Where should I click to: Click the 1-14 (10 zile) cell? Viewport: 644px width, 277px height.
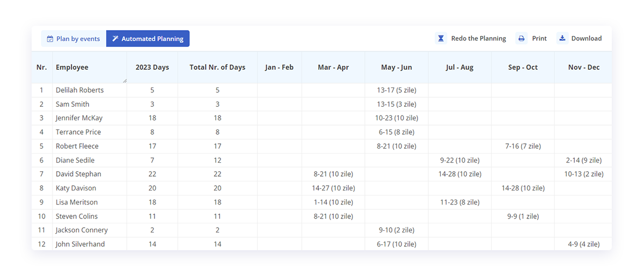333,202
